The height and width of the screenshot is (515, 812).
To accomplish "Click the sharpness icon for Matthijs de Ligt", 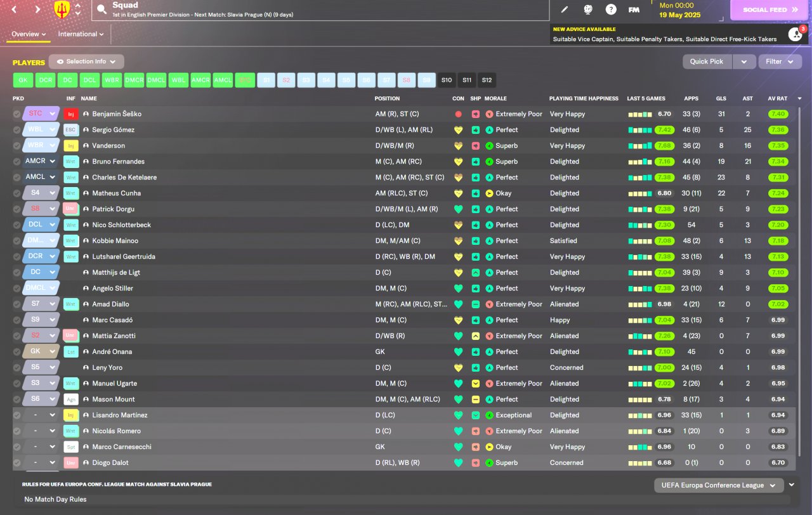I will coord(475,273).
